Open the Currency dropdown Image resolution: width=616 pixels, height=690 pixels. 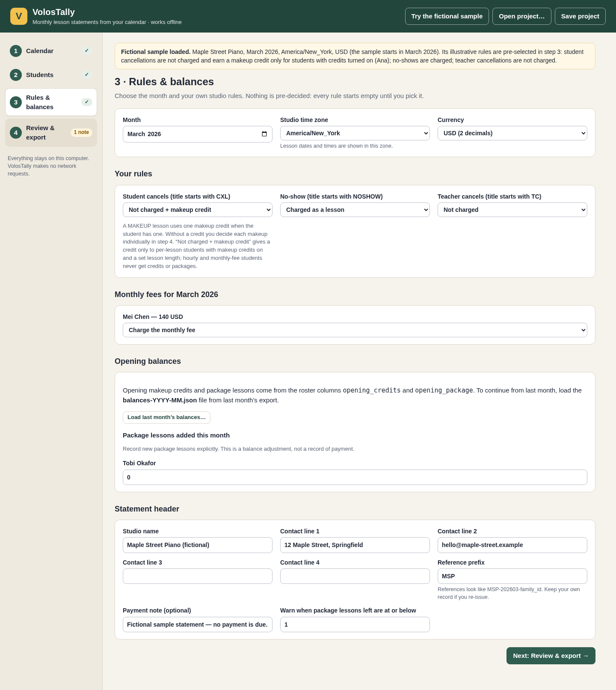[512, 133]
